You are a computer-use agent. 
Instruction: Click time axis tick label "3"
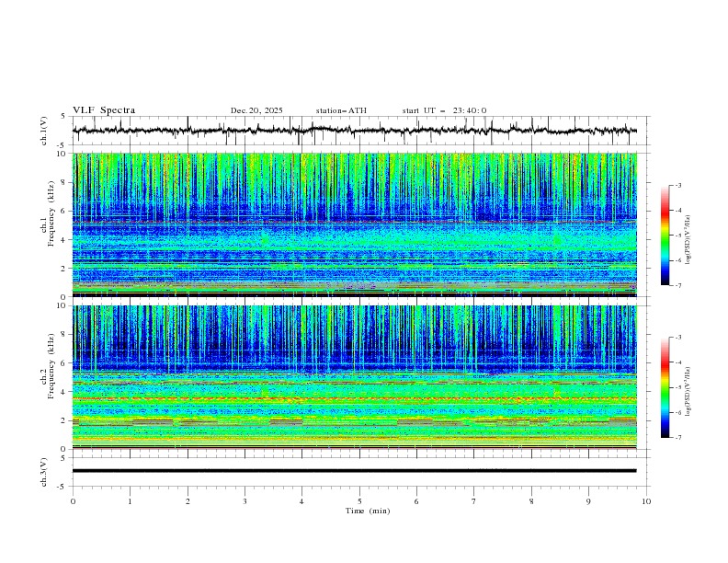(245, 501)
